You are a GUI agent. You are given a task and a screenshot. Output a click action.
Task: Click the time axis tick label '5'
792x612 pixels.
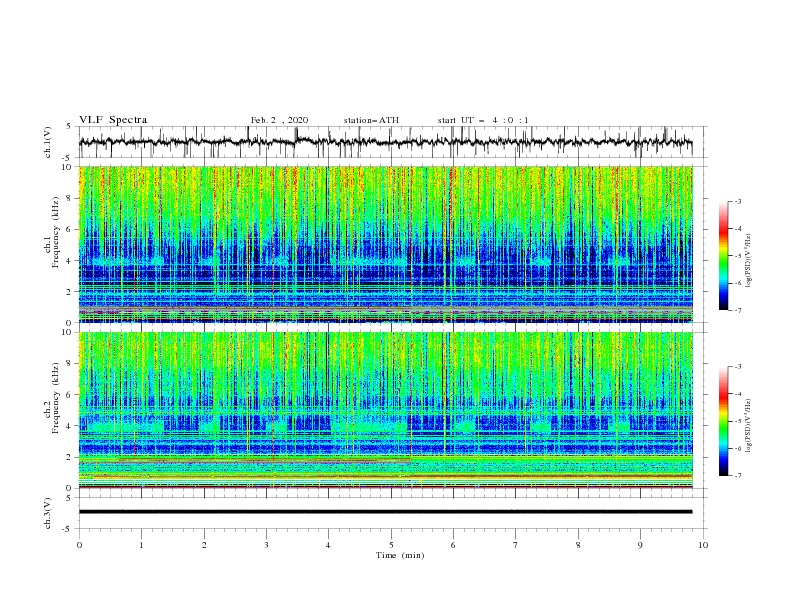(391, 545)
